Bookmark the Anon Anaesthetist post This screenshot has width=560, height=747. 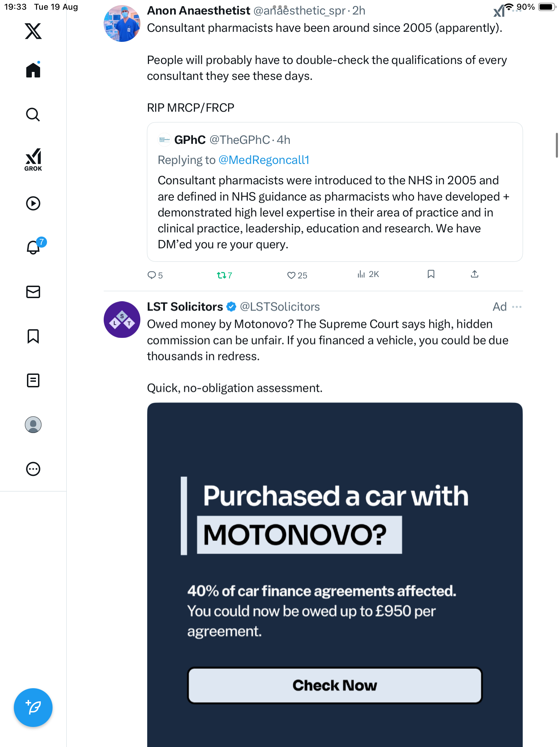point(431,275)
